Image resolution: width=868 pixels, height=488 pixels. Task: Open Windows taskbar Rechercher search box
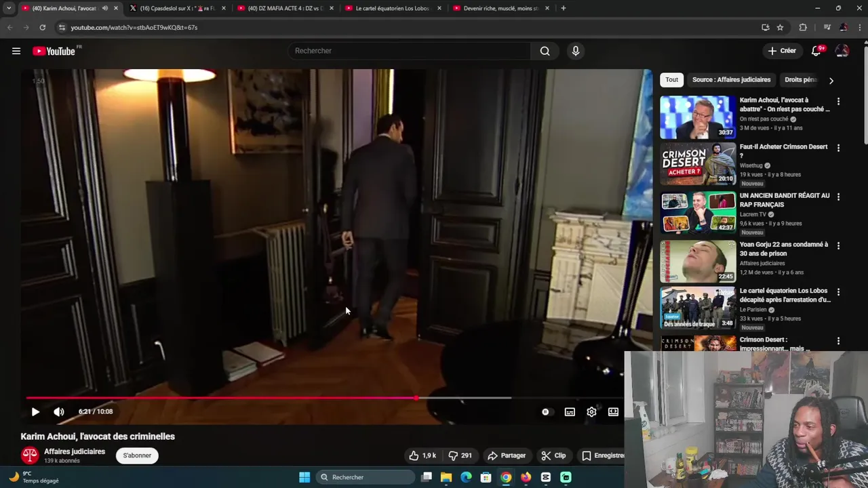[366, 477]
